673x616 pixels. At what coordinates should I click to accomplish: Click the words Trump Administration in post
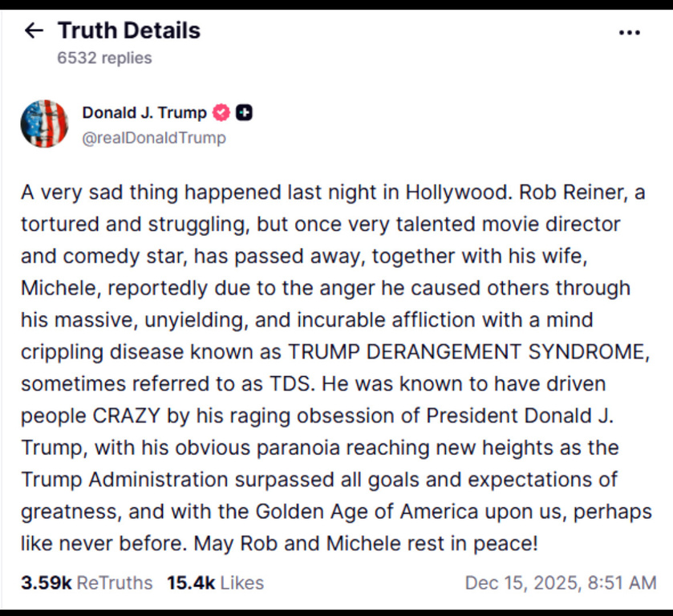[124, 480]
